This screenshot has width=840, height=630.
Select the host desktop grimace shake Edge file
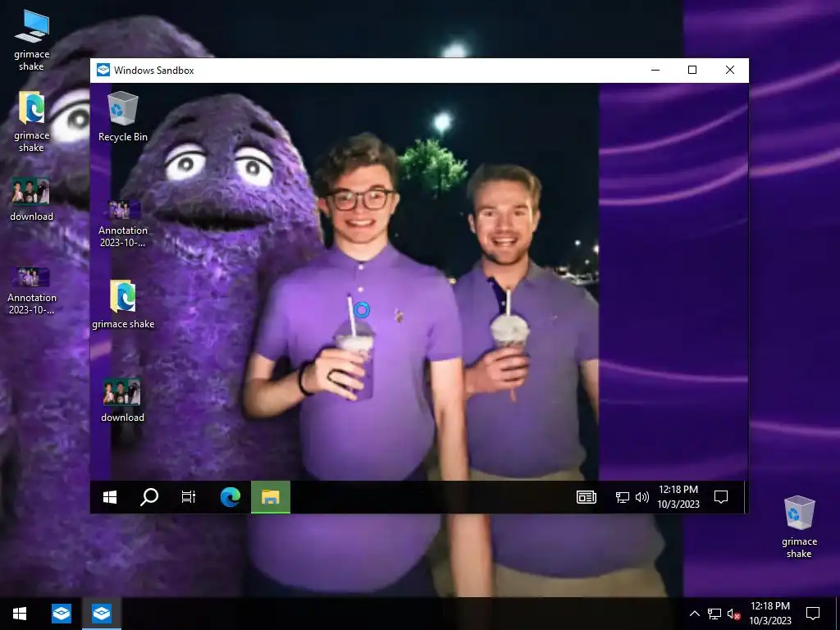pyautogui.click(x=32, y=121)
